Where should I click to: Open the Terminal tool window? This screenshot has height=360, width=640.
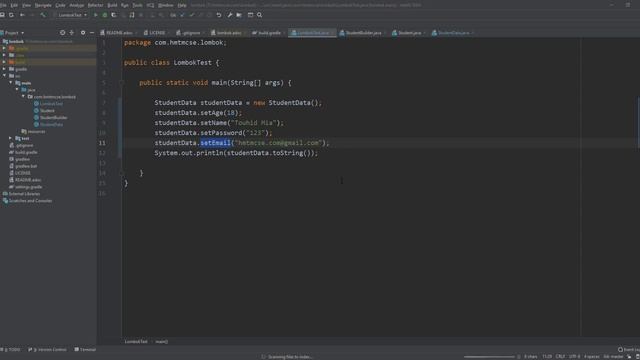click(x=85, y=350)
